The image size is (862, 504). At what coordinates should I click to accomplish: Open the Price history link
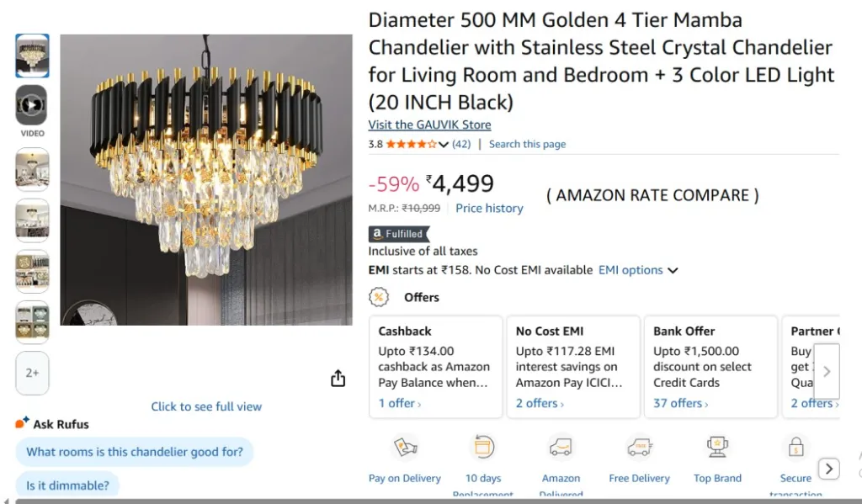[489, 208]
